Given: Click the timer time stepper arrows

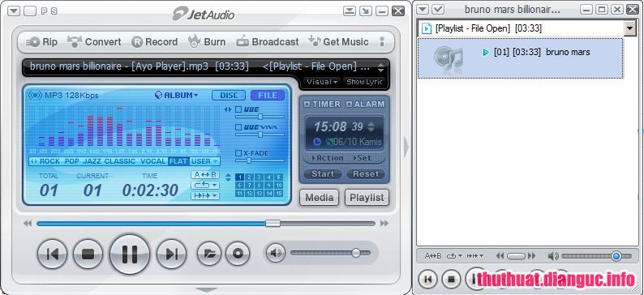Looking at the screenshot, I should (x=371, y=126).
